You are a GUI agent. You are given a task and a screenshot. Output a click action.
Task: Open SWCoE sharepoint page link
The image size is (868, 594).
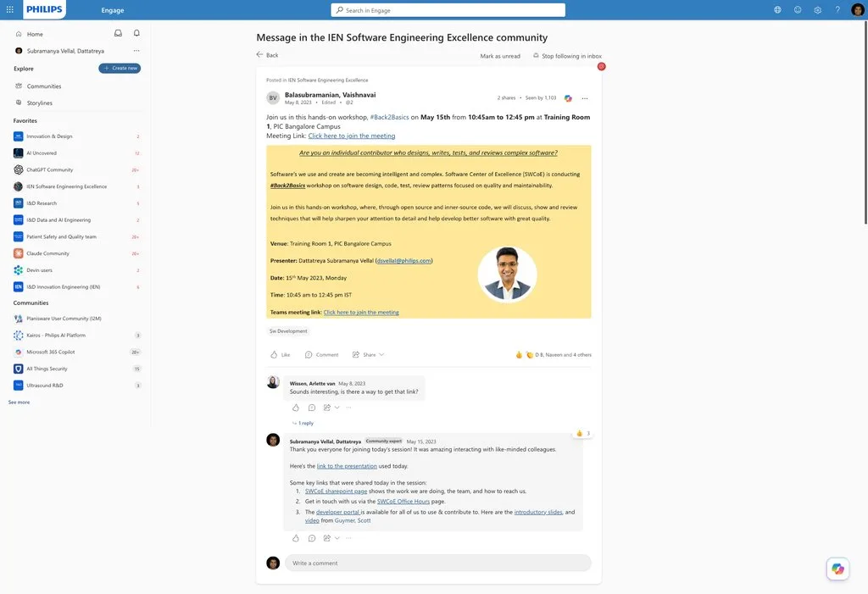point(336,491)
